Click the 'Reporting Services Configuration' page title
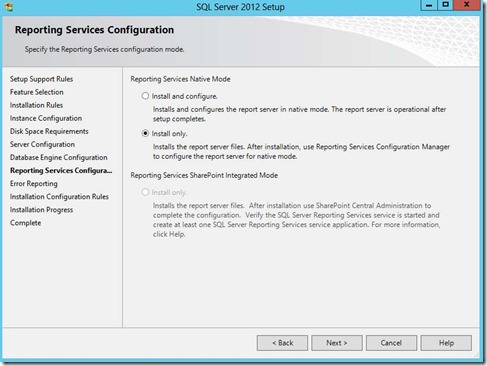 coord(94,30)
